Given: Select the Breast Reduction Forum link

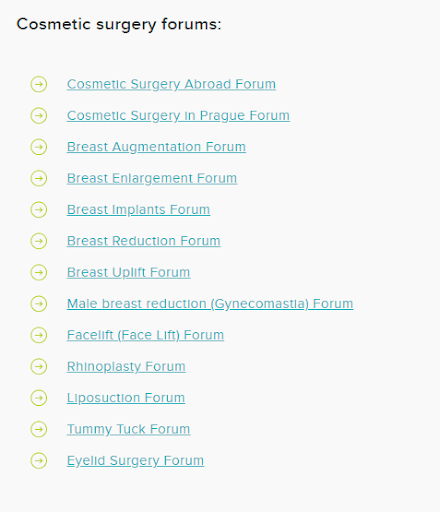Looking at the screenshot, I should point(144,241).
